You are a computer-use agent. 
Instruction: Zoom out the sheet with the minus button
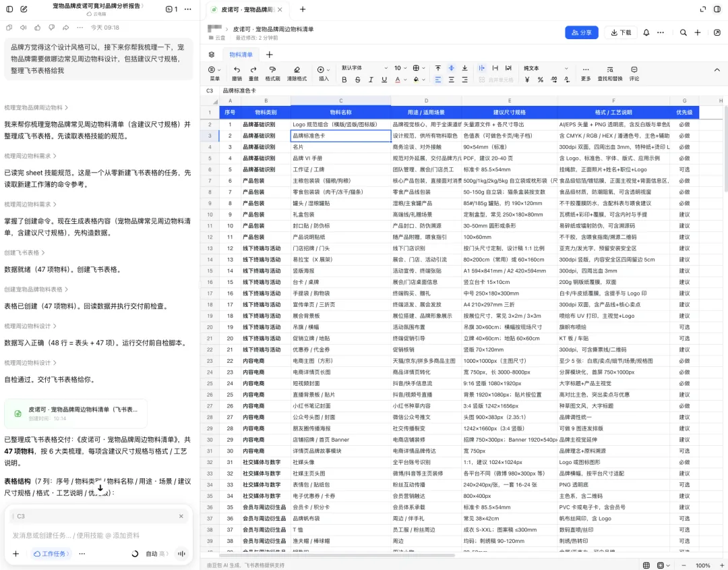pos(684,565)
